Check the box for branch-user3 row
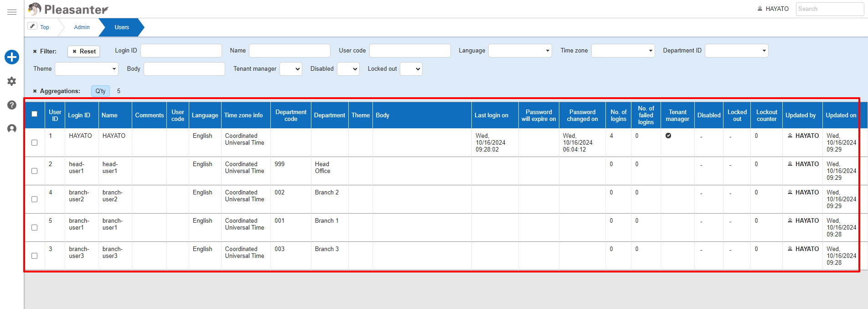This screenshot has height=309, width=868. (x=35, y=256)
